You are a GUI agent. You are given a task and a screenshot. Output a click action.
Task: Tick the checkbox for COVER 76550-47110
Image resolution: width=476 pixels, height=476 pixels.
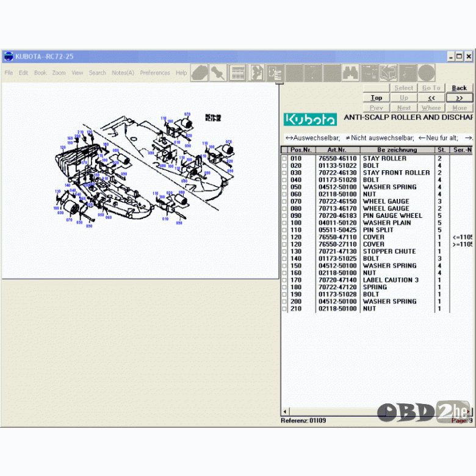[x=284, y=237]
